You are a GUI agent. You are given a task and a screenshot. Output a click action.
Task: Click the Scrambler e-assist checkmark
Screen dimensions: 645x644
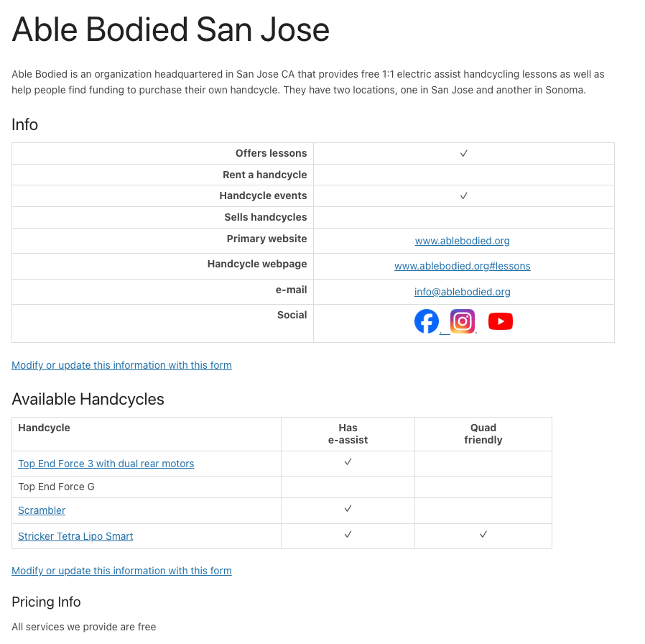[x=348, y=508]
